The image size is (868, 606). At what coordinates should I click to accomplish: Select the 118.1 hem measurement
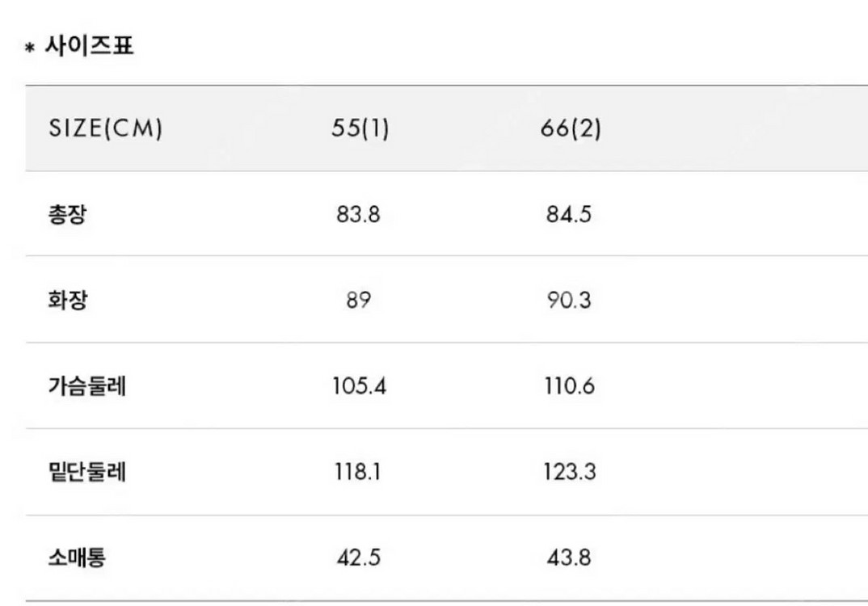(x=359, y=472)
